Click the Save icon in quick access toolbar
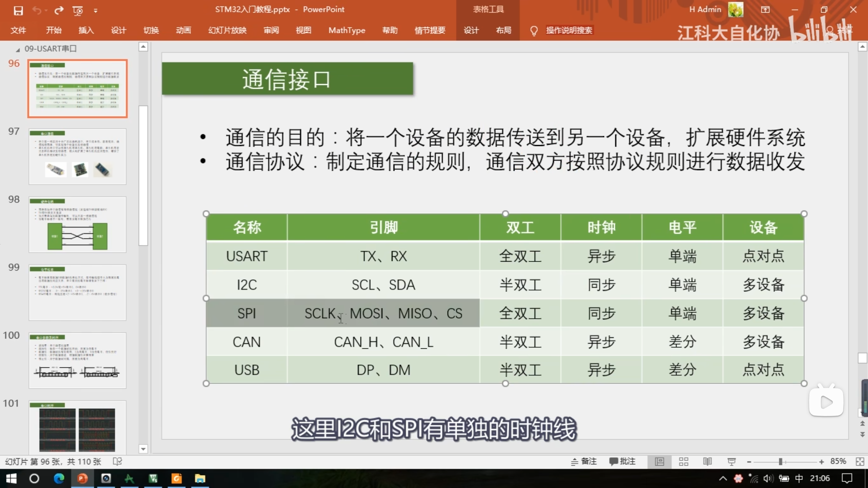Screen dimensions: 868x488 (18, 11)
